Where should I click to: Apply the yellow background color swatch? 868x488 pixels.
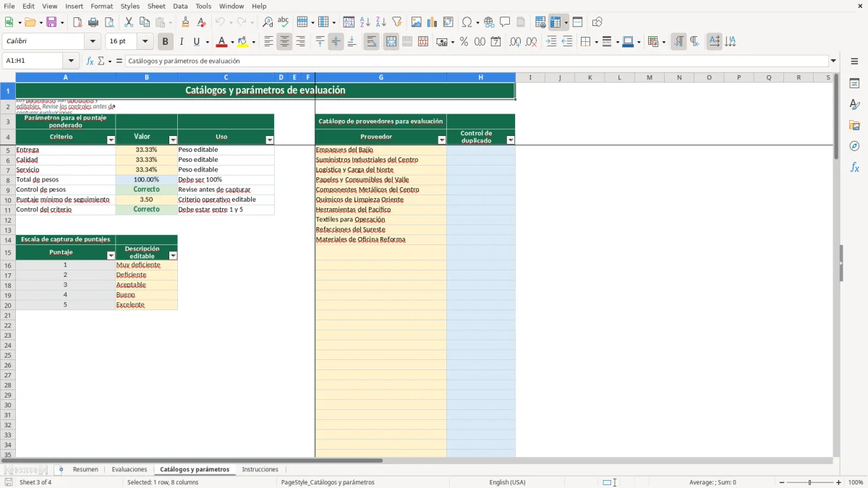point(243,42)
